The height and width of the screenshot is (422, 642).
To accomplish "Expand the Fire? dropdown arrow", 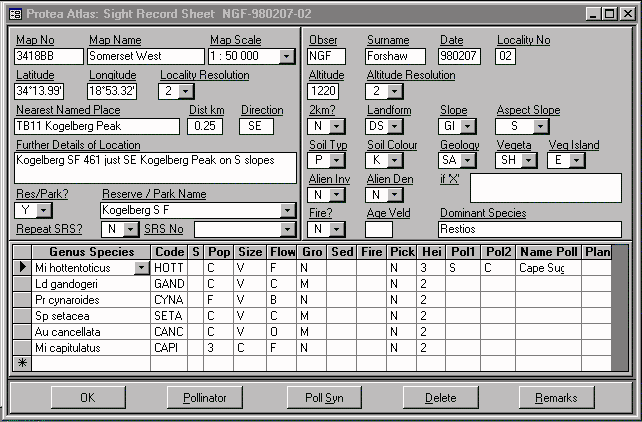I will pos(338,230).
